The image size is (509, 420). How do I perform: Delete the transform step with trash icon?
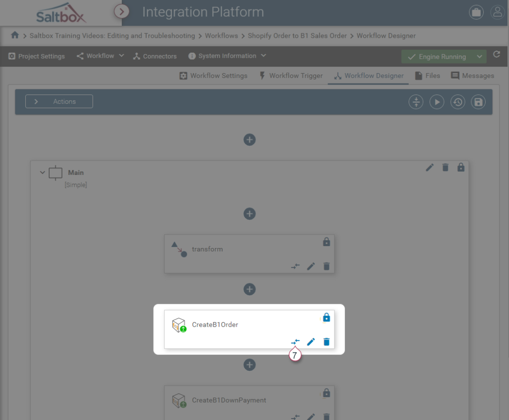point(326,266)
